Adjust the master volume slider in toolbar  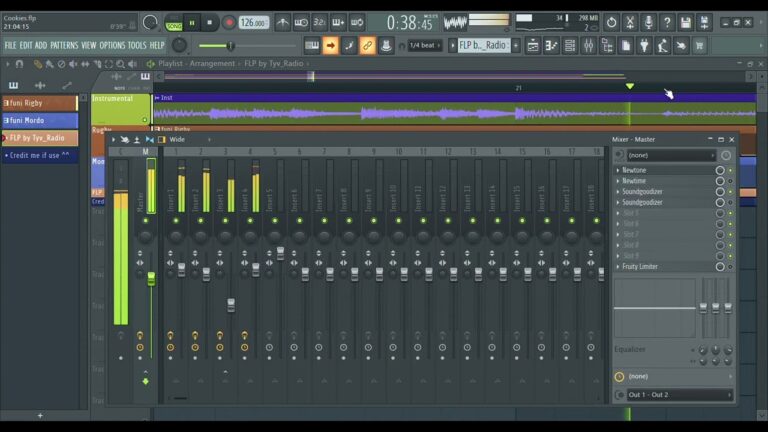pyautogui.click(x=247, y=46)
